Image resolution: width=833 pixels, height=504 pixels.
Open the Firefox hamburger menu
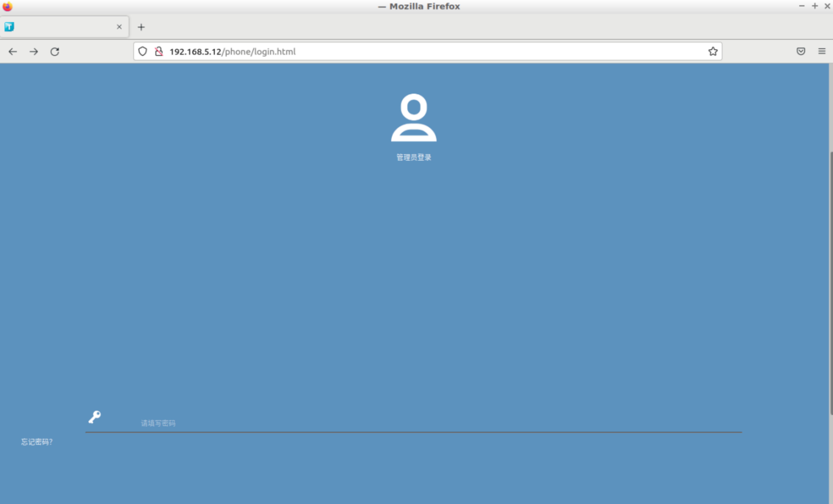(822, 51)
